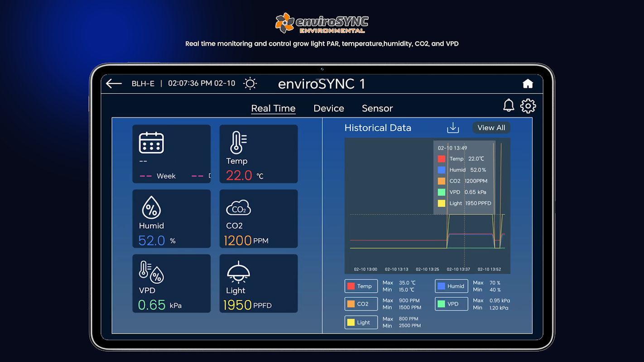Click the calendar icon on week card

pos(151,143)
